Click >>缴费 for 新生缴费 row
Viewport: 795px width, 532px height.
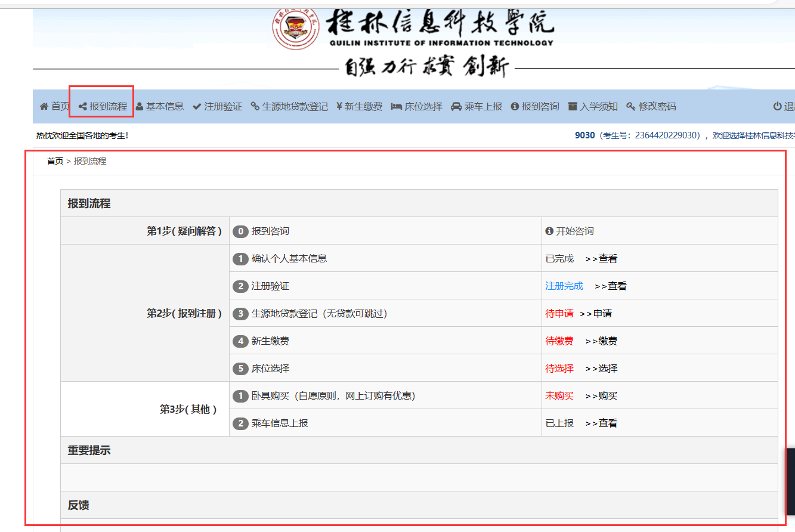click(x=601, y=341)
